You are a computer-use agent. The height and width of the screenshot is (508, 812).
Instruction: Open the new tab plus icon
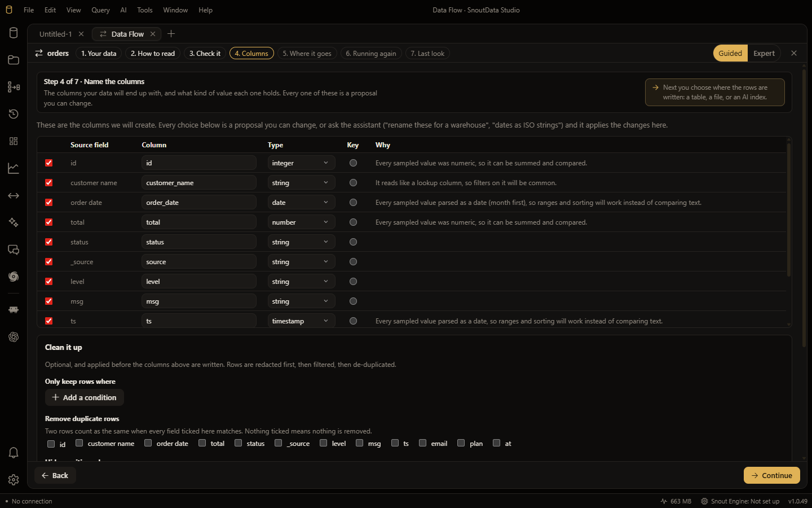click(x=171, y=34)
